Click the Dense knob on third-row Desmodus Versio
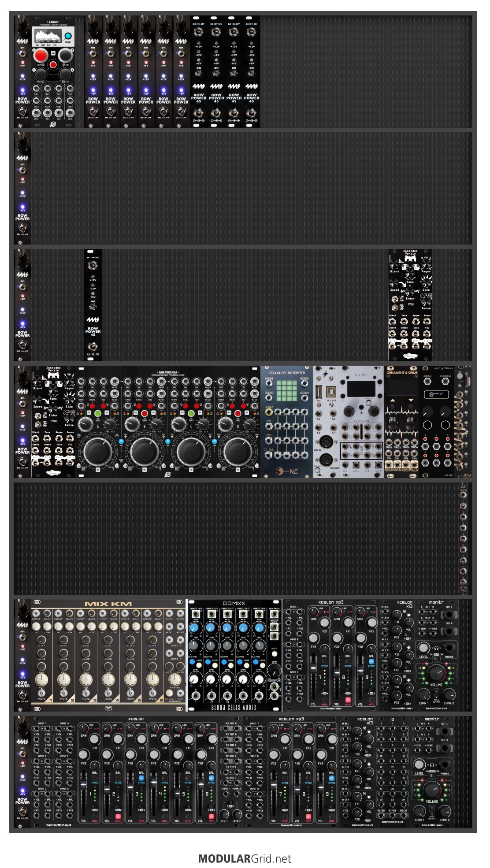This screenshot has height=868, width=490. click(x=426, y=301)
